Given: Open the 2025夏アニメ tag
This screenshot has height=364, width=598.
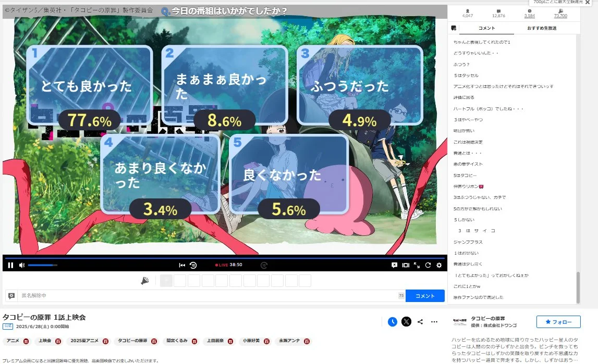Looking at the screenshot, I should click(x=84, y=341).
